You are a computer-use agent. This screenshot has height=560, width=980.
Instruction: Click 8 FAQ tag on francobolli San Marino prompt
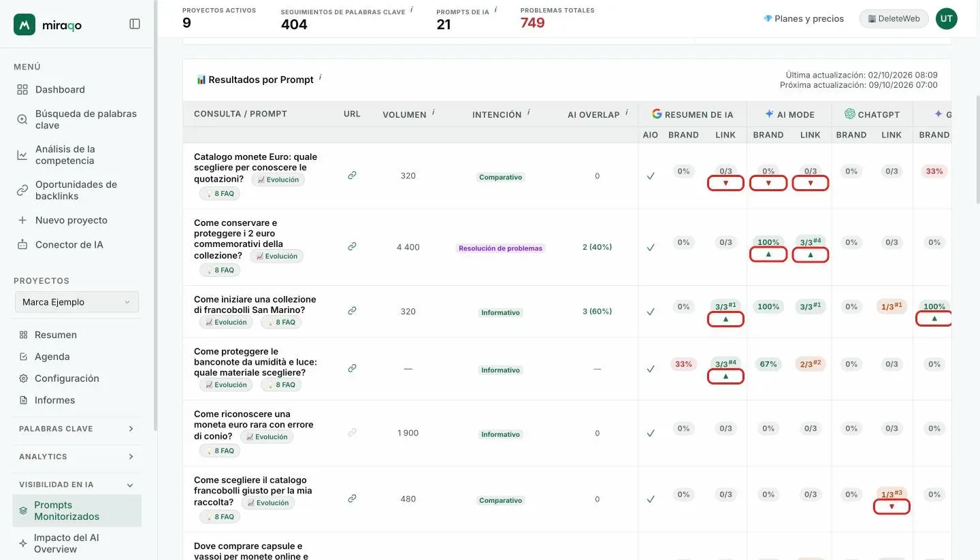point(280,322)
